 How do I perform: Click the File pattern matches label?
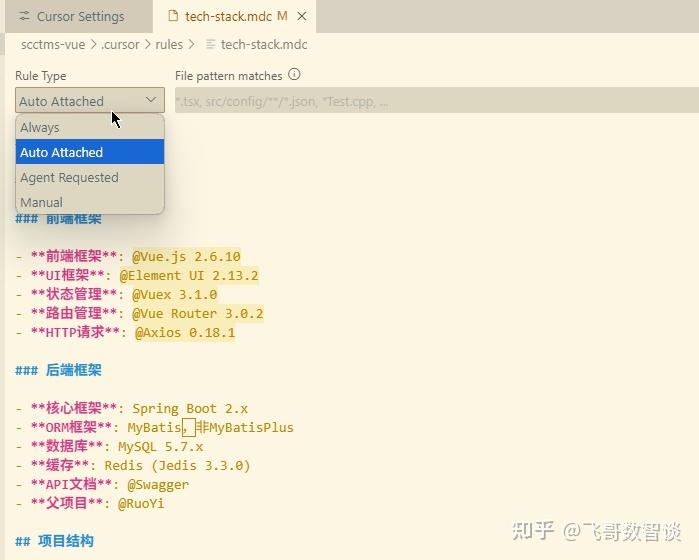click(x=229, y=76)
